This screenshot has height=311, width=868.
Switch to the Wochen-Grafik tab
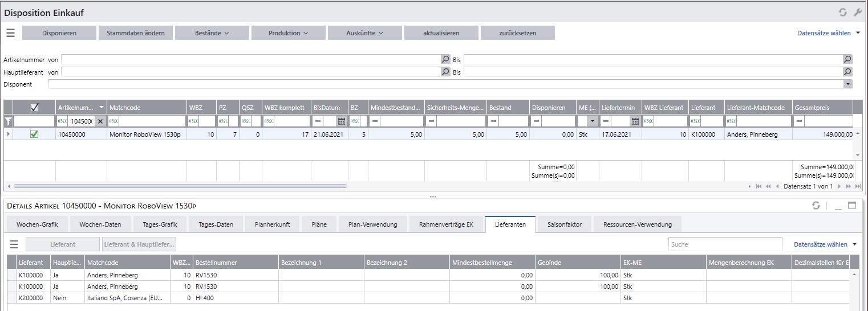[38, 224]
